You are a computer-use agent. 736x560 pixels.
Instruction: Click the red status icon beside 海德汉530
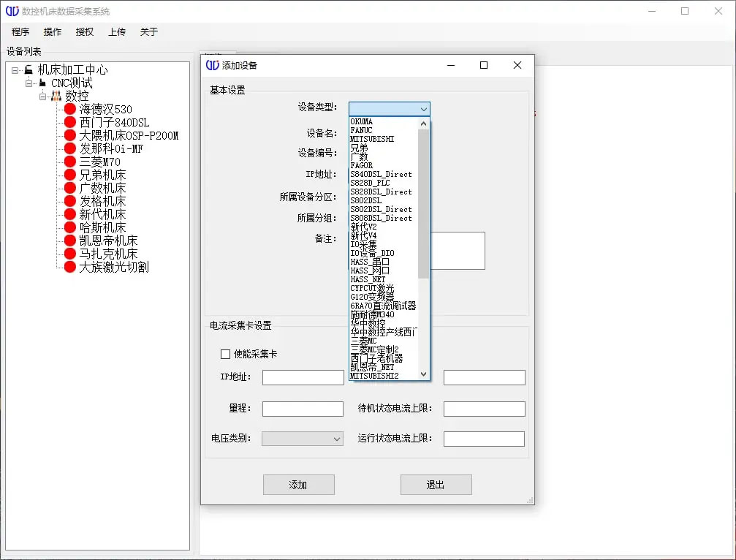[70, 109]
